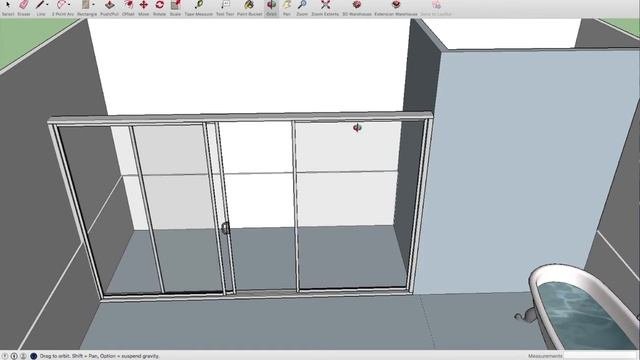
Task: Open the 2 Point Arc dropdown arrow
Action: tap(69, 5)
